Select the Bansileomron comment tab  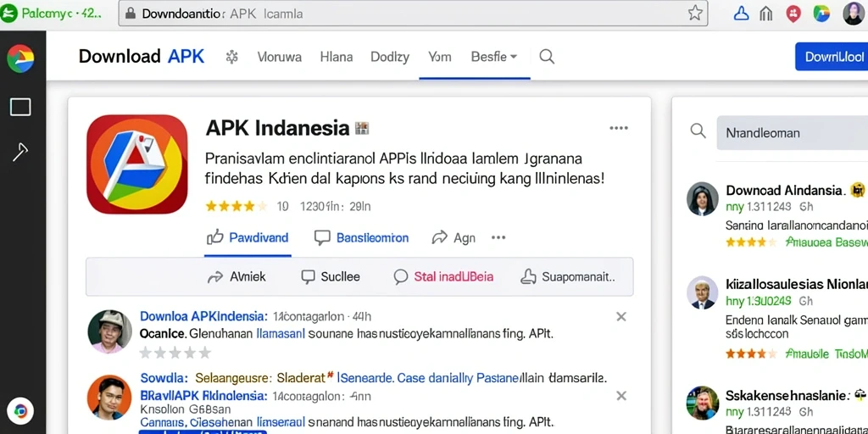tap(361, 238)
